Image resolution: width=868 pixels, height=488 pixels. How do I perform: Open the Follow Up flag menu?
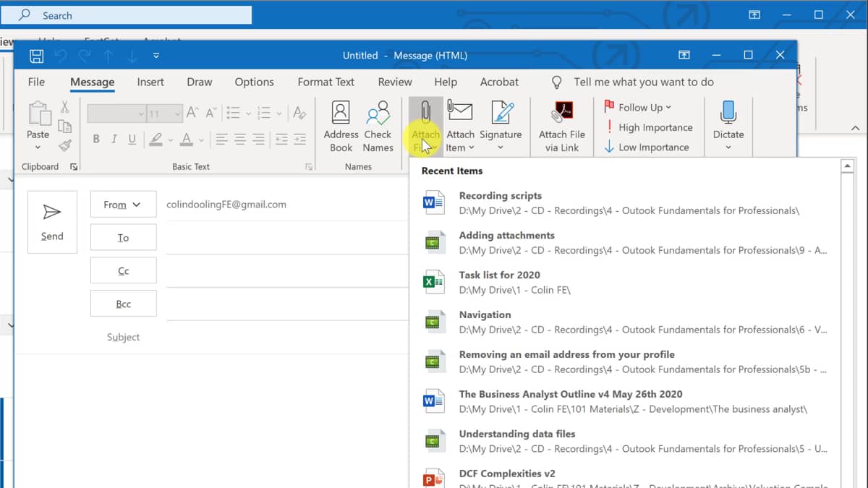[637, 107]
